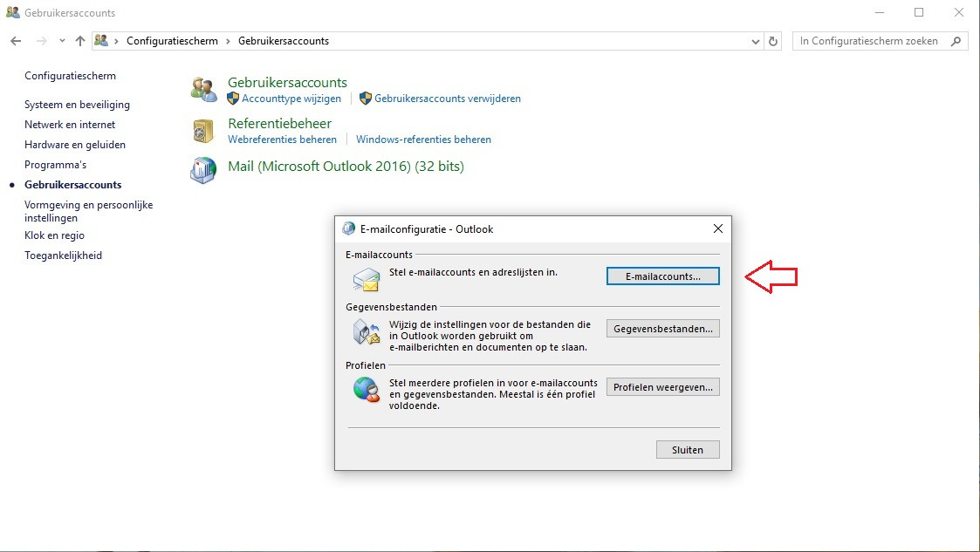
Task: Click the text 'Stel e-mailaccounts en adreslijsten in.'
Action: (473, 272)
